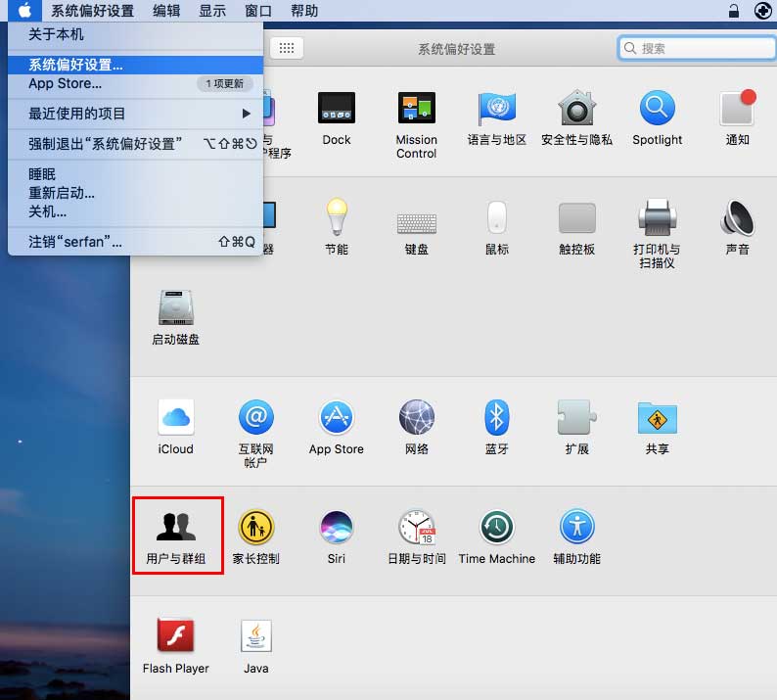
Task: Open the Dock preference pane
Action: pos(337,108)
